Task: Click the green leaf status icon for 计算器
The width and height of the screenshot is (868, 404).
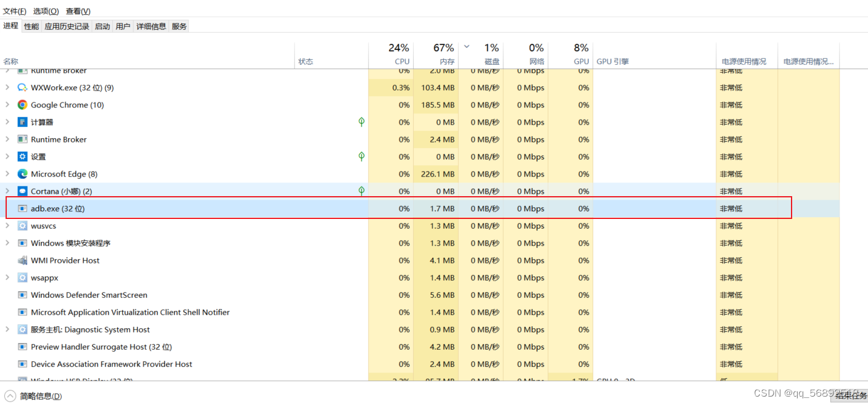Action: (x=362, y=122)
